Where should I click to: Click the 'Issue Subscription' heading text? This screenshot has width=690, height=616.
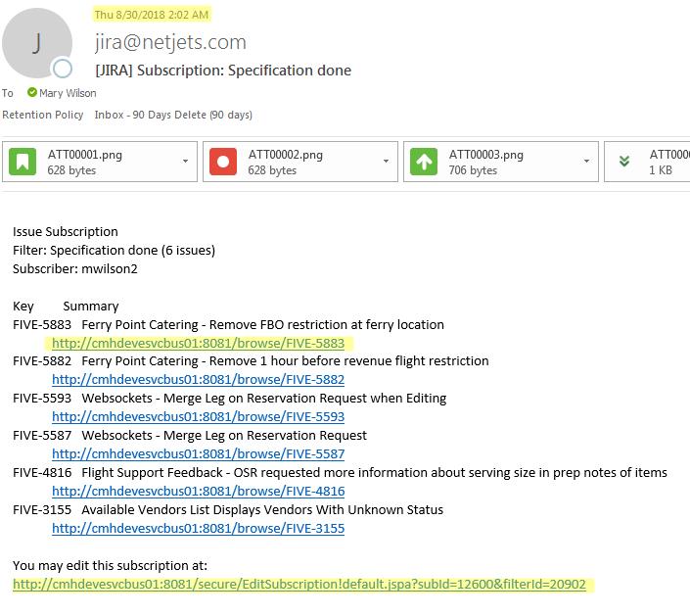click(66, 231)
